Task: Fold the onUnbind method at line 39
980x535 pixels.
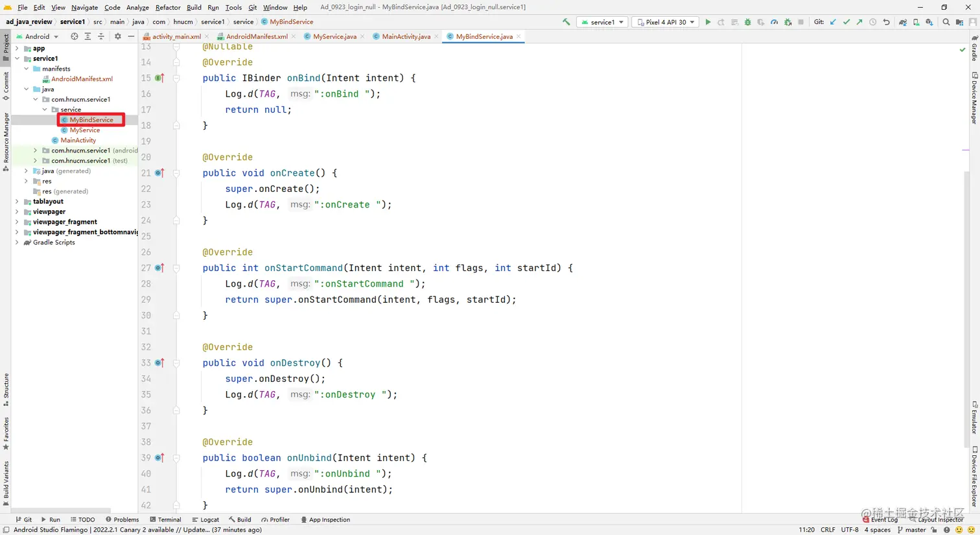Action: pyautogui.click(x=176, y=458)
